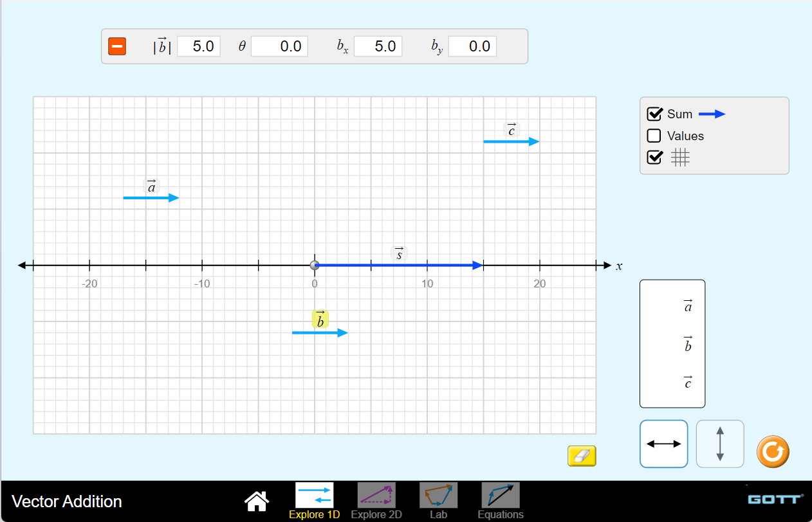812x522 pixels.
Task: Click the GOTT logo
Action: [775, 500]
